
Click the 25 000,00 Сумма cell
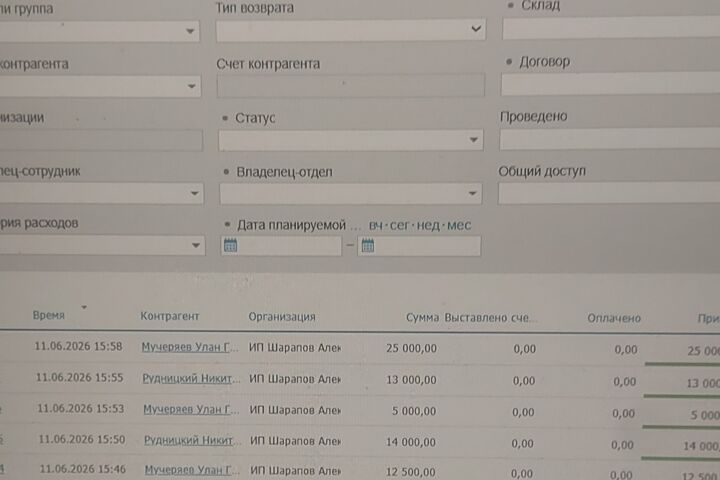(x=411, y=348)
